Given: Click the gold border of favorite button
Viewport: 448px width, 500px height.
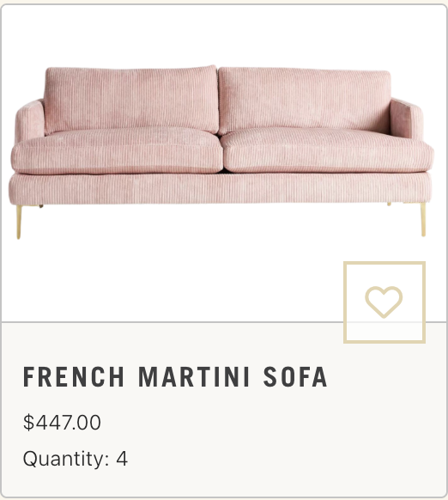Looking at the screenshot, I should (x=384, y=263).
